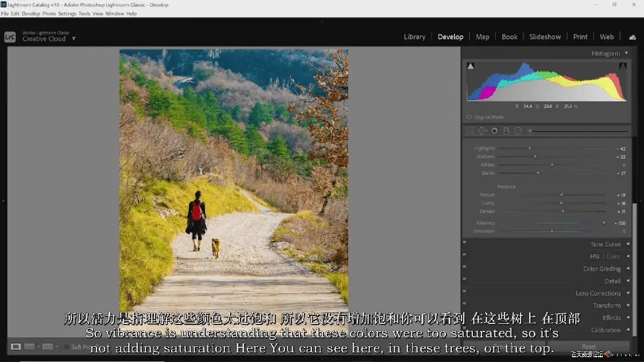This screenshot has width=644, height=362.
Task: Open the Edit menu
Action: 15,13
